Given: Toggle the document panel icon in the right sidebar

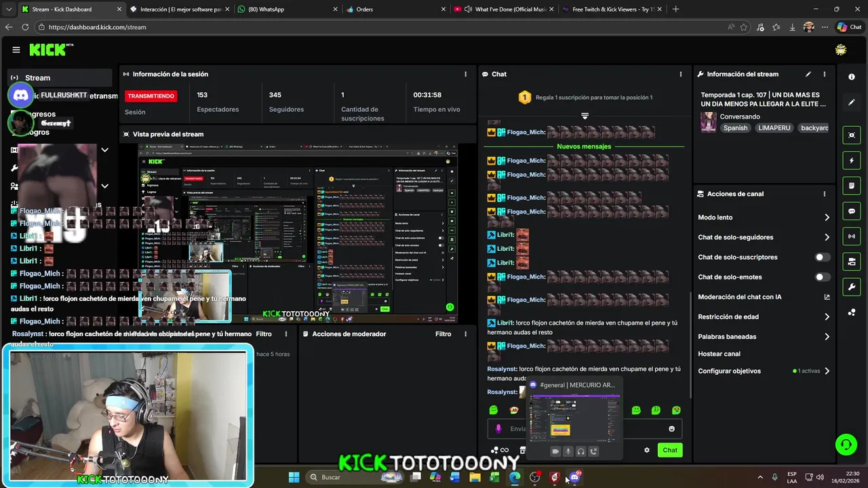Looking at the screenshot, I should [x=852, y=186].
